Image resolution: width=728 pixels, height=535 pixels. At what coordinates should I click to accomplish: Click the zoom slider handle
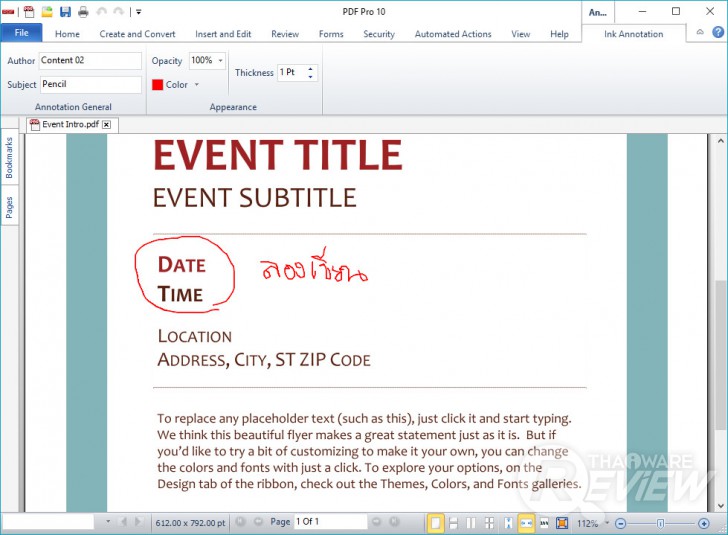point(660,523)
